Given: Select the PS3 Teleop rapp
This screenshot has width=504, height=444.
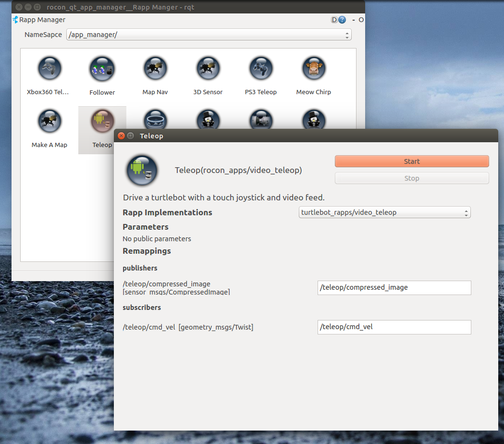Looking at the screenshot, I should [261, 69].
